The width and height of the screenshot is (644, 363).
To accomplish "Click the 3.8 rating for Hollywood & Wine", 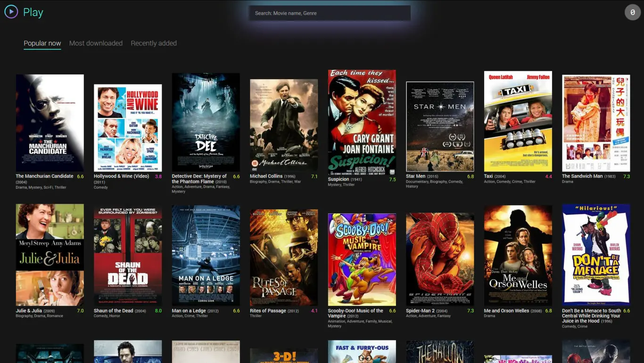I will [158, 177].
